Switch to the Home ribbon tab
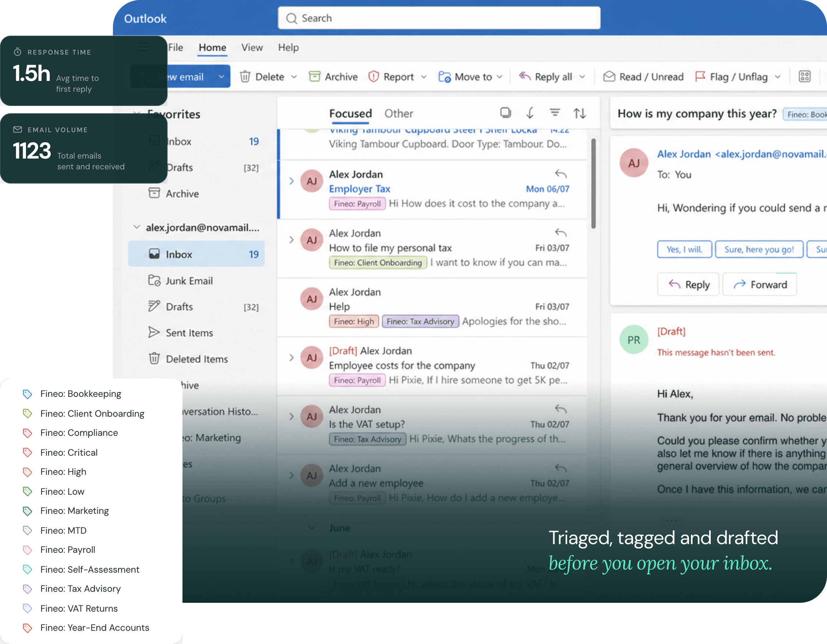The width and height of the screenshot is (827, 644). point(212,47)
